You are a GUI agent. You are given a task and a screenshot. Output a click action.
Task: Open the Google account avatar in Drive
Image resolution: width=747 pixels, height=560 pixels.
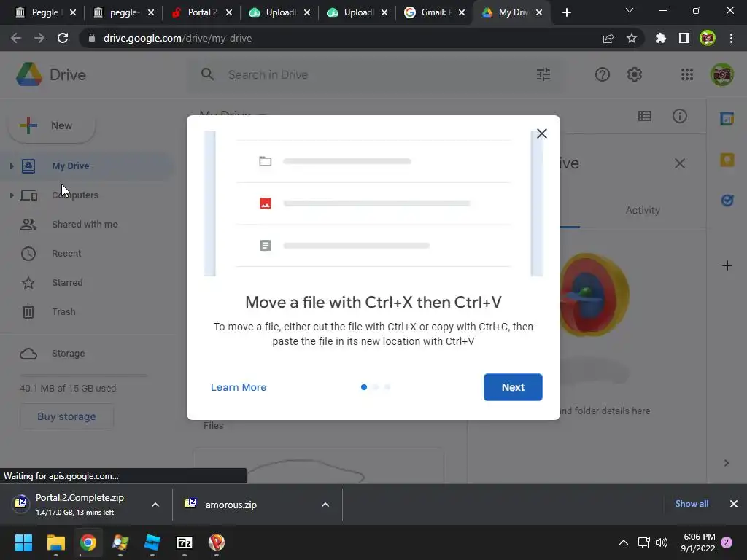[x=722, y=74]
